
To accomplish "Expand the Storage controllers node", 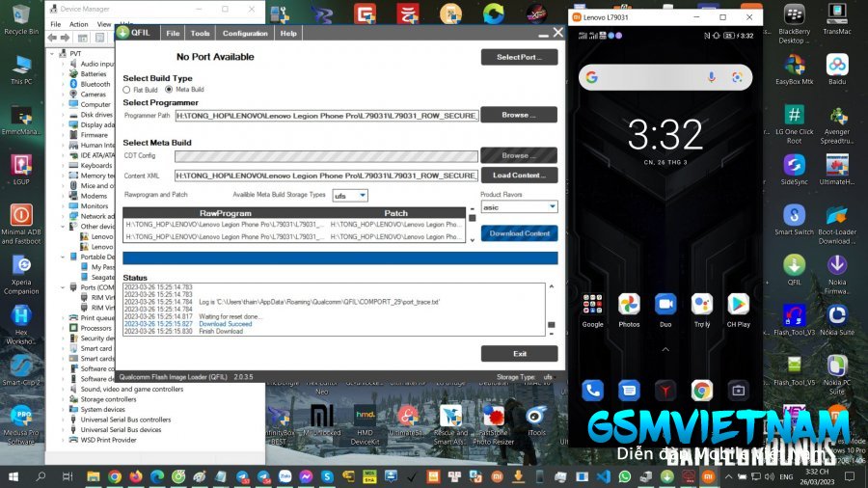I will click(63, 399).
